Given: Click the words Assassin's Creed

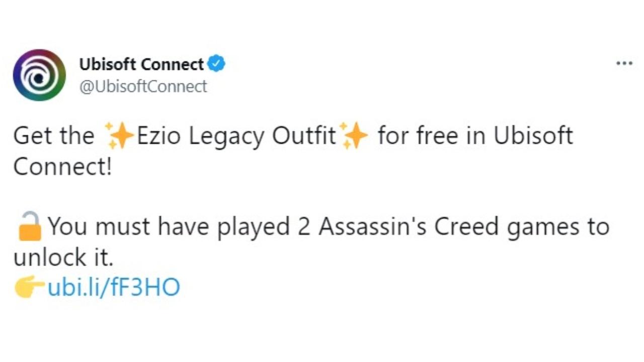Looking at the screenshot, I should [x=409, y=227].
